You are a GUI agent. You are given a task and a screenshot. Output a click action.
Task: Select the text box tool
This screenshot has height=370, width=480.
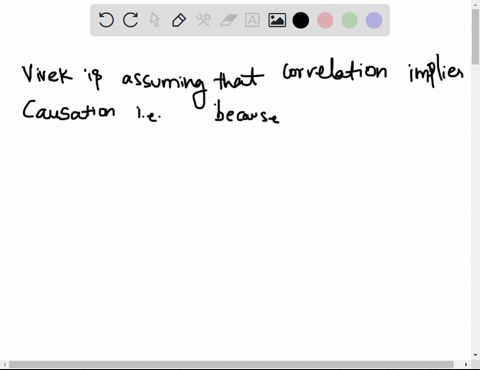tap(252, 20)
